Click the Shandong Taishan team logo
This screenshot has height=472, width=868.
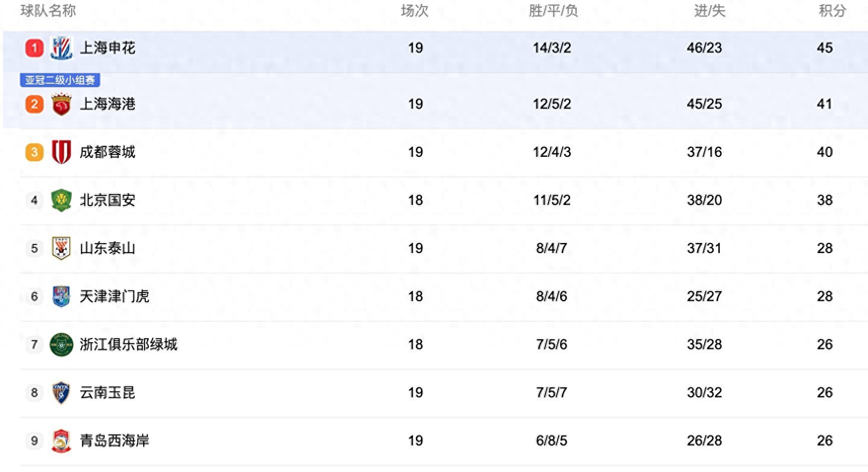(x=62, y=248)
